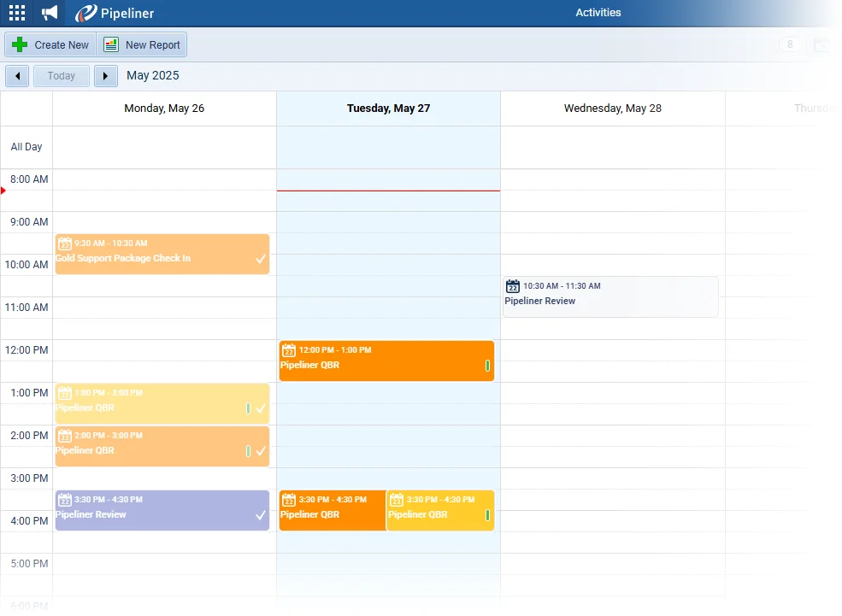Image resolution: width=842 pixels, height=616 pixels.
Task: Click the checkmark on Gold Support Package Check In
Action: [x=261, y=259]
